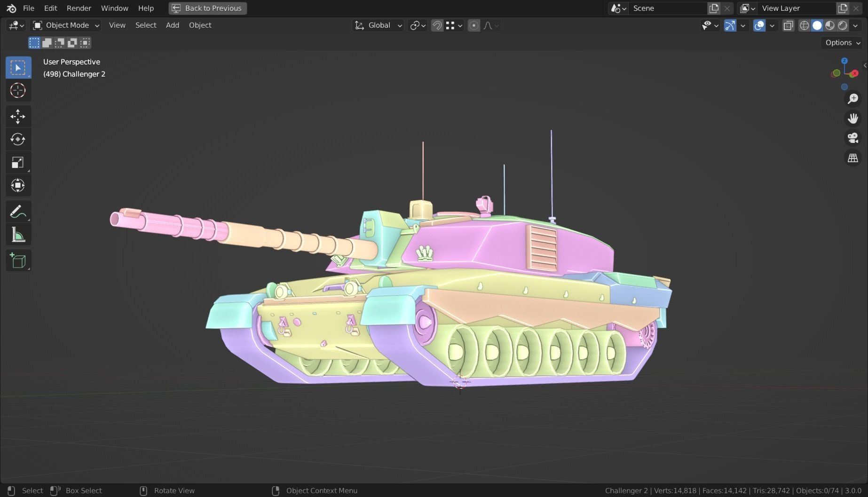Switch to wireframe shading
This screenshot has height=497, width=868.
click(805, 25)
